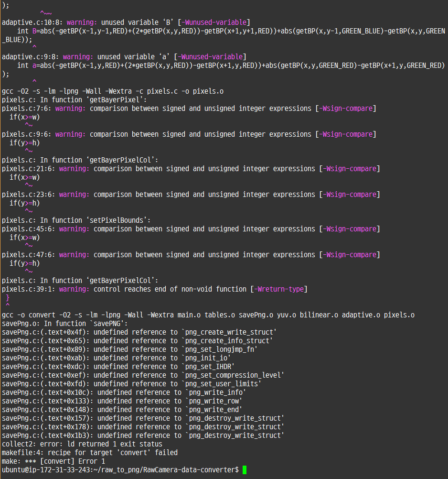Click the 'pixels.c:45:6' sign-compare warning

tap(191, 229)
